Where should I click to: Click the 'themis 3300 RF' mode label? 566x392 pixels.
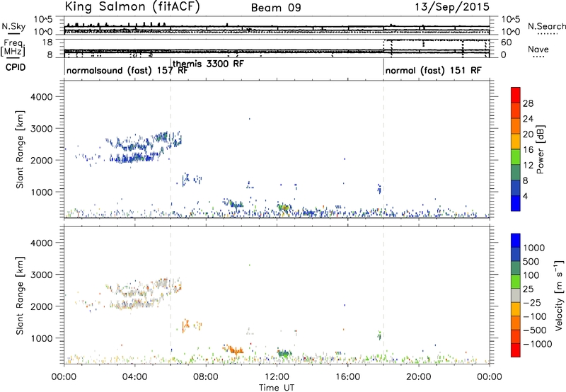coord(208,64)
